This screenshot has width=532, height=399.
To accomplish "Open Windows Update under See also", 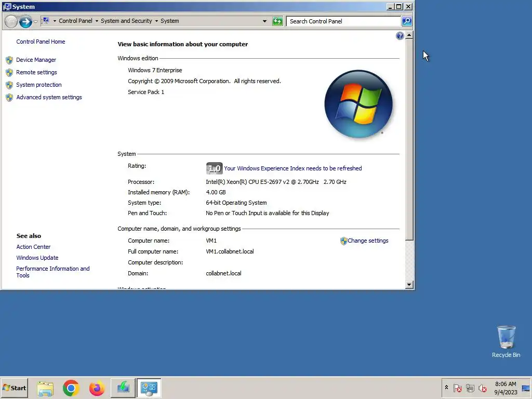I will coord(37,258).
